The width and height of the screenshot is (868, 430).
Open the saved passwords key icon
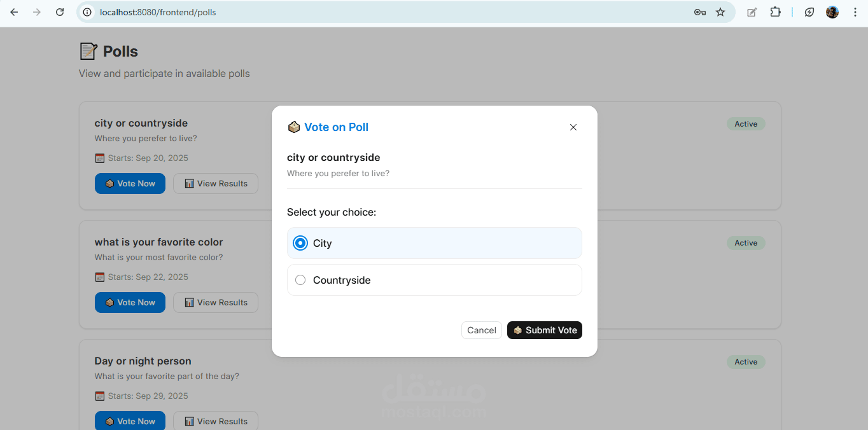click(700, 12)
